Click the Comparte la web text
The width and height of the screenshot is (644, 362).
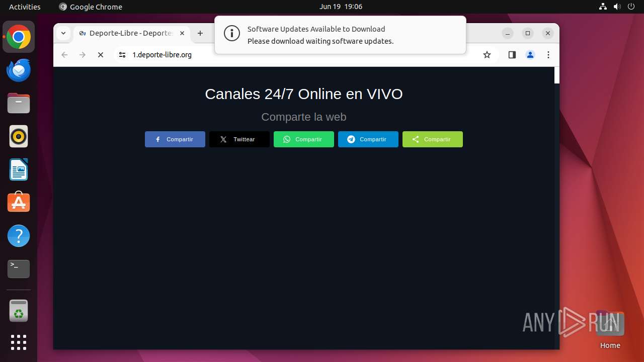pos(304,117)
